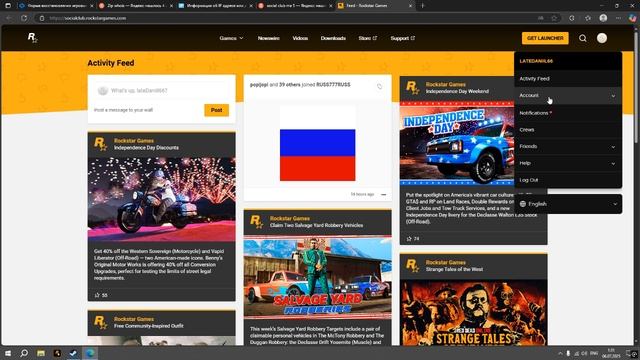Click the Edge icon on the taskbar
The height and width of the screenshot is (360, 640).
tap(90, 353)
